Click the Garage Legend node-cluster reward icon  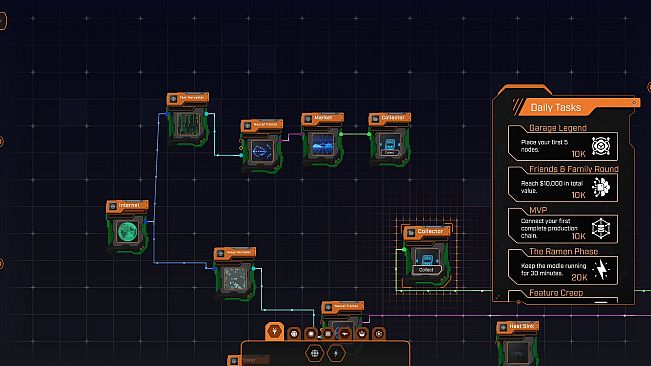click(x=601, y=146)
